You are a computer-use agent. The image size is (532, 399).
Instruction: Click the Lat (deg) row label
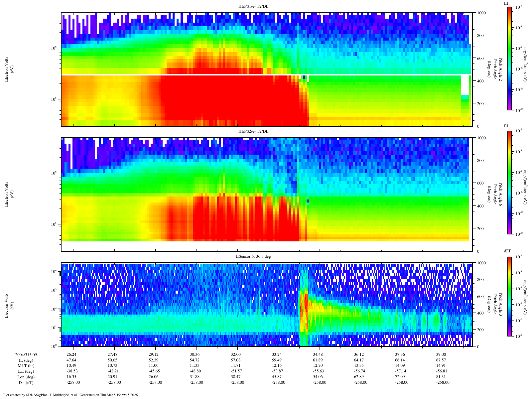pyautogui.click(x=26, y=371)
